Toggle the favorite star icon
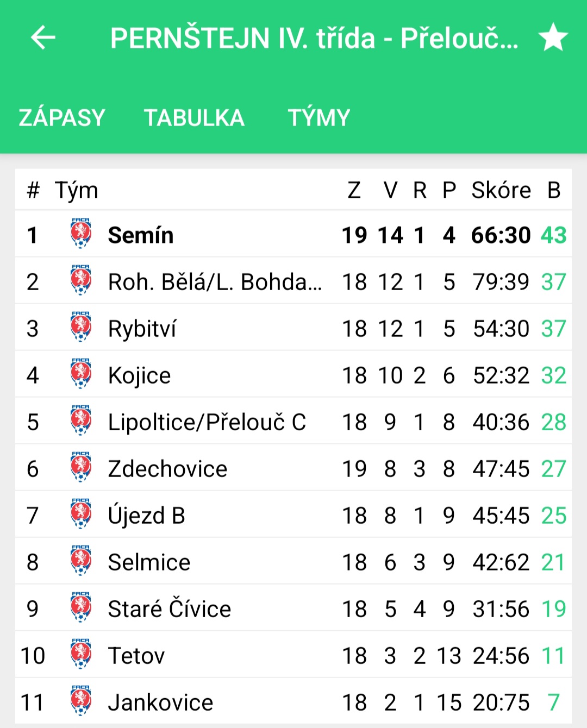This screenshot has height=728, width=587. coord(553,37)
